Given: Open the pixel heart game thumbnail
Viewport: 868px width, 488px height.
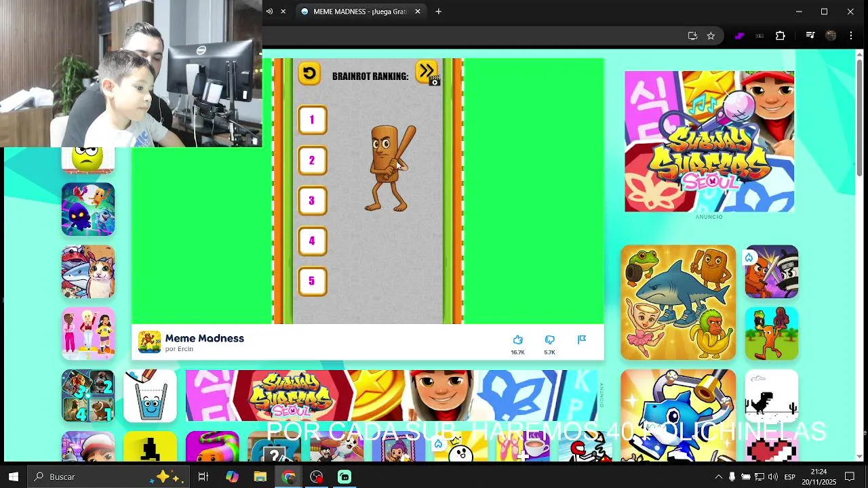Looking at the screenshot, I should (x=772, y=446).
